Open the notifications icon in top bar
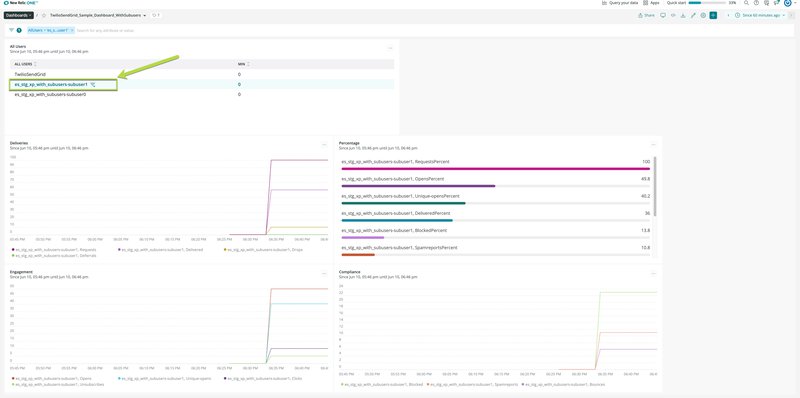This screenshot has width=800, height=398. (777, 3)
